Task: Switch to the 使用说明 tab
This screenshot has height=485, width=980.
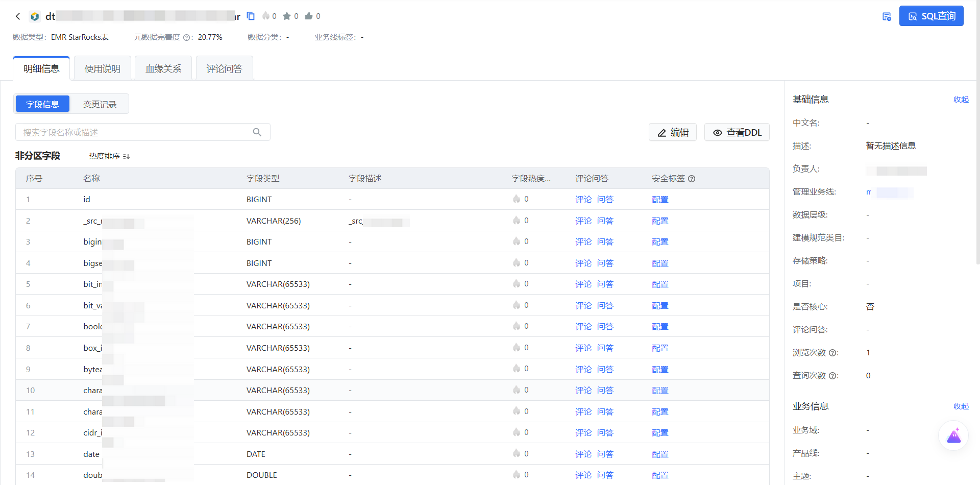Action: pyautogui.click(x=103, y=68)
